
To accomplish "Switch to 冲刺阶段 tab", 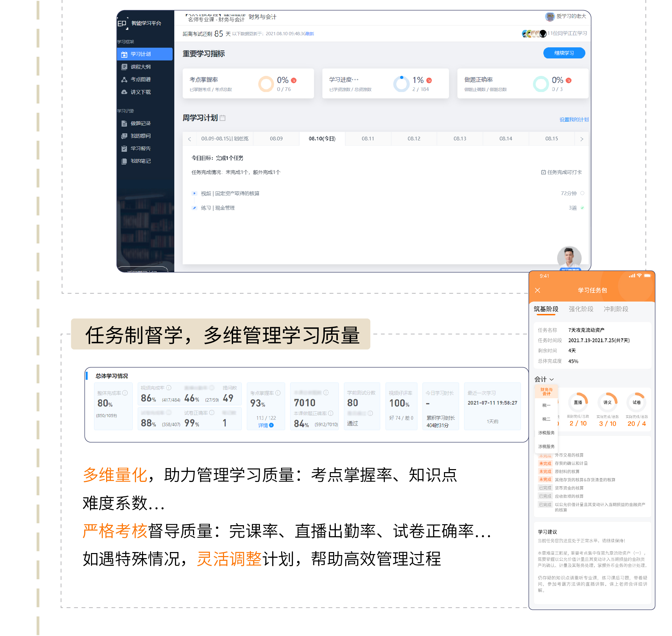I will coord(616,310).
